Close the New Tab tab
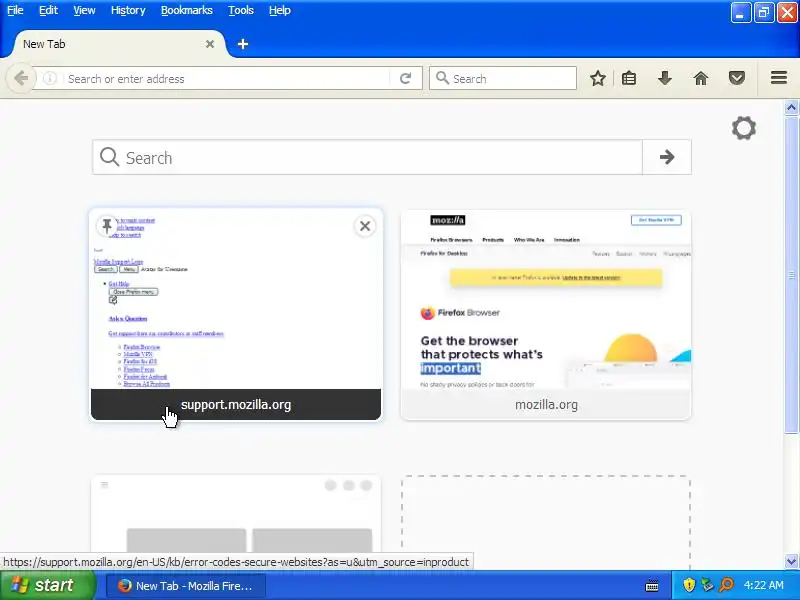 click(210, 44)
